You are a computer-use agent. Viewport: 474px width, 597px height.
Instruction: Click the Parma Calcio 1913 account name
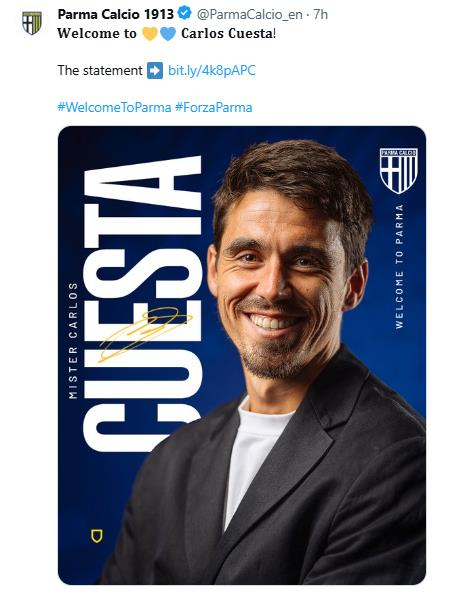(x=115, y=14)
